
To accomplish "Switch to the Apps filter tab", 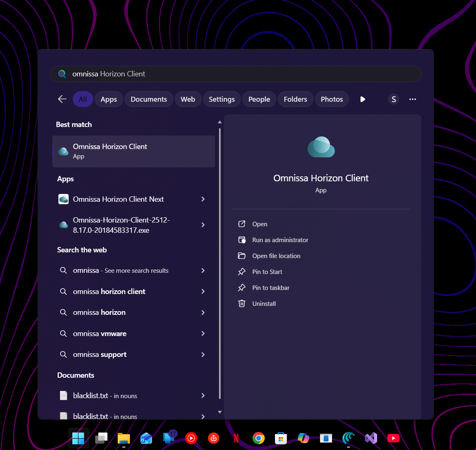I will 108,99.
